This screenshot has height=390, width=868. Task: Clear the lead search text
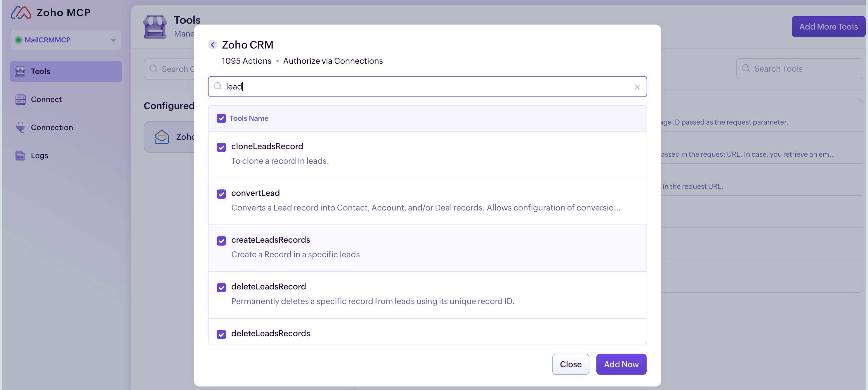click(637, 87)
